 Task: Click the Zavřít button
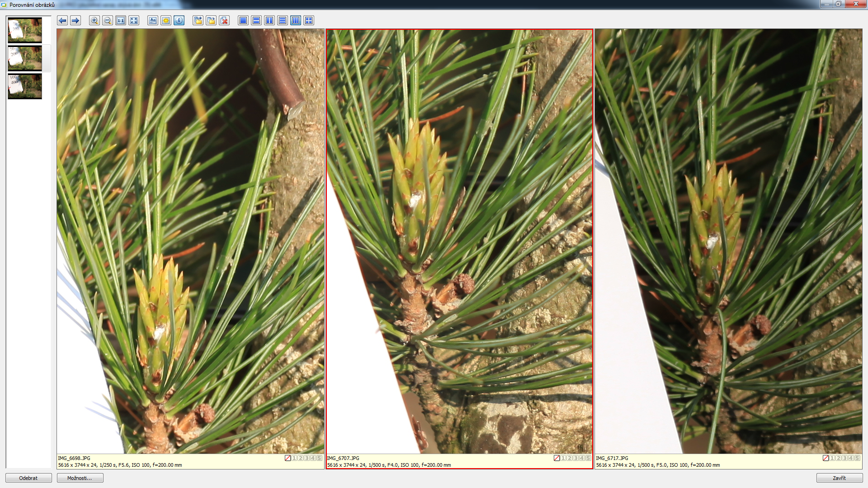coord(839,478)
